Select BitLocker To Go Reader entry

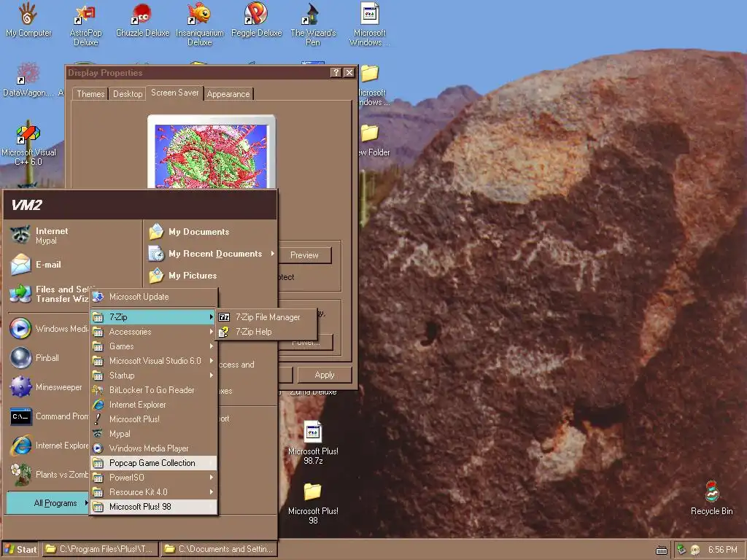[153, 390]
